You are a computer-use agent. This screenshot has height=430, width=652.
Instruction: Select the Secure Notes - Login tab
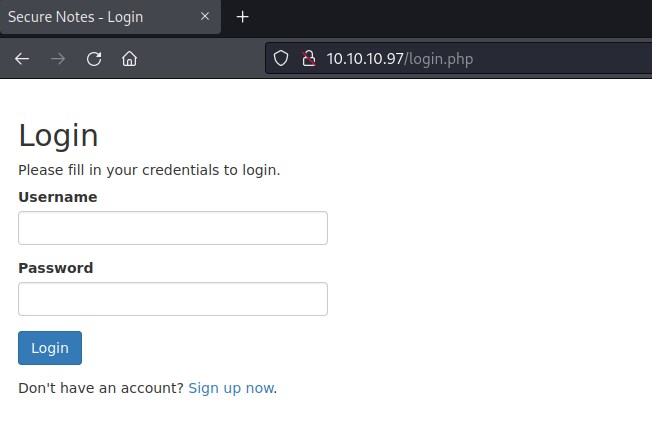tap(90, 17)
